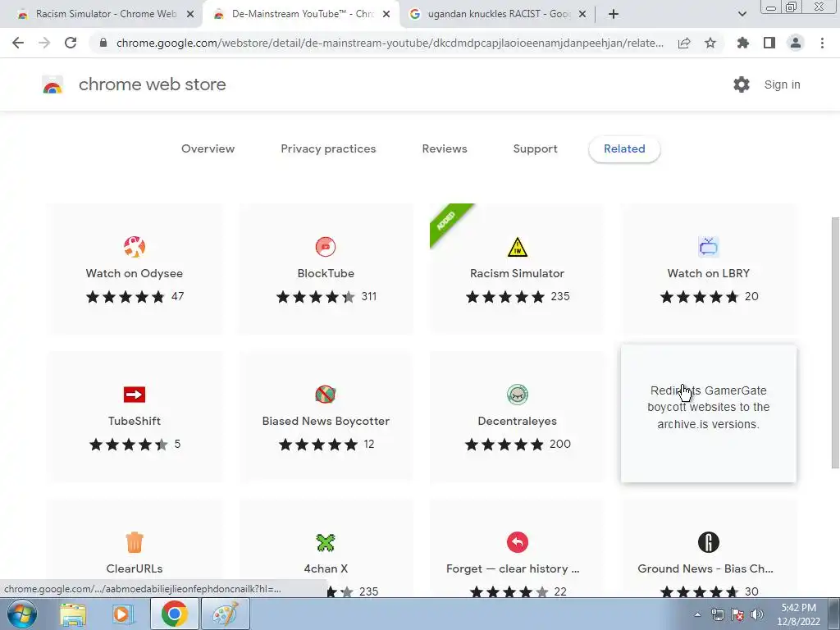Click the Sign in link
Viewport: 840px width, 630px height.
tap(782, 84)
